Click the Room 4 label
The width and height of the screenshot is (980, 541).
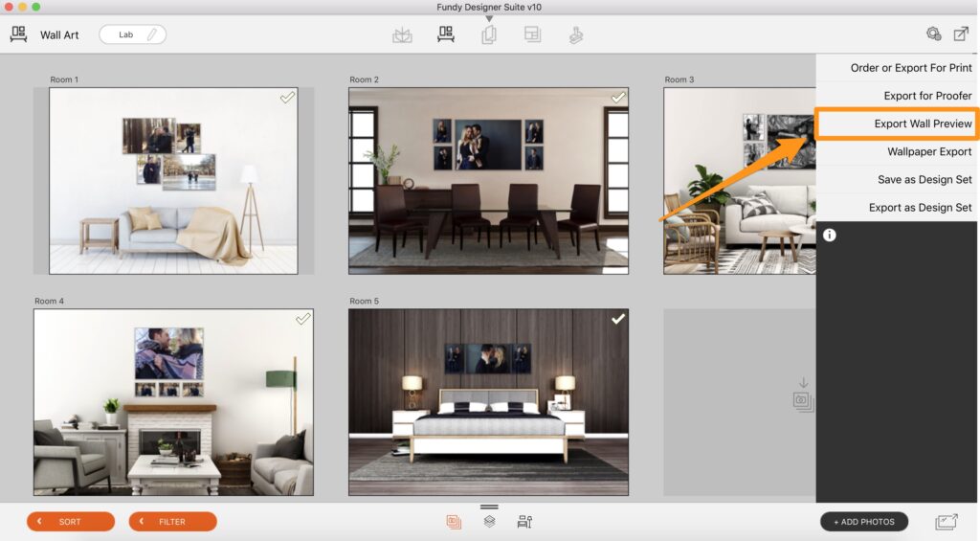point(50,301)
